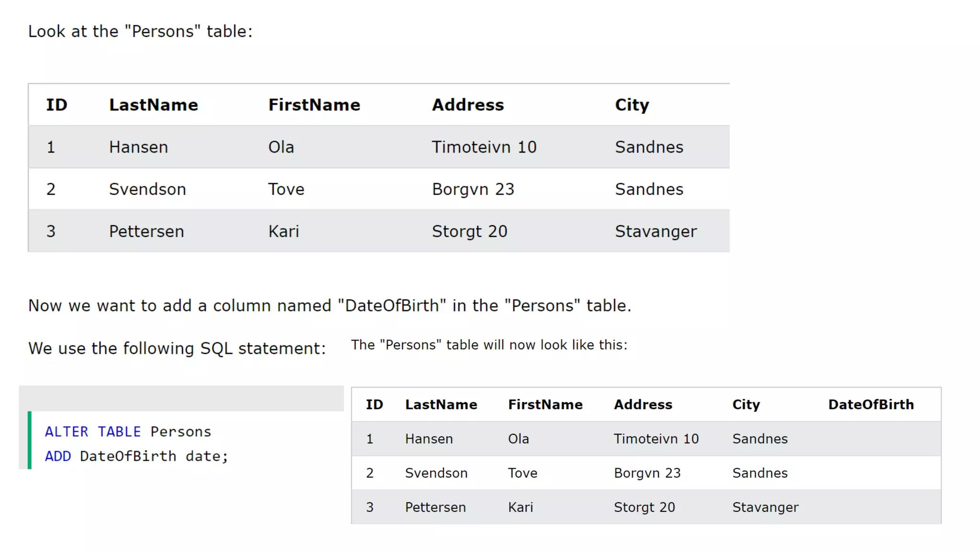The image size is (980, 551).
Task: Click the LastName header in the upper table
Action: [x=153, y=105]
